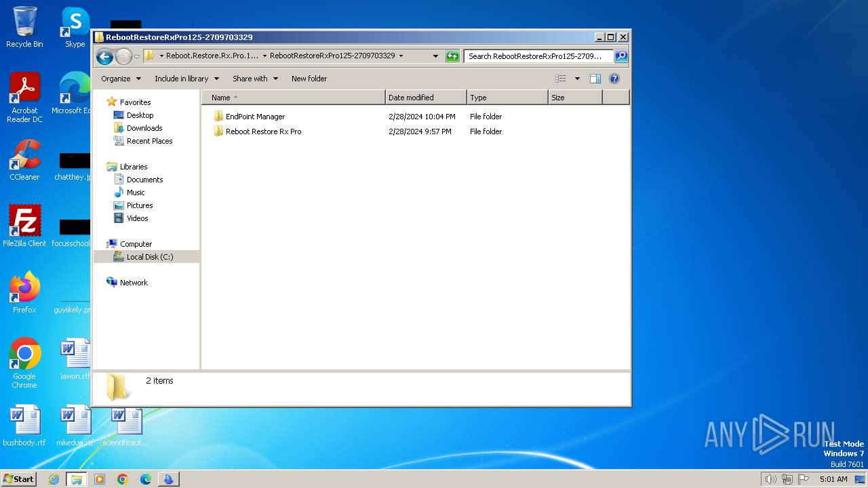The image size is (868, 488).
Task: Click the RebootRestoreRxPro125-2709703329 breadcrumb segment
Action: pos(332,56)
